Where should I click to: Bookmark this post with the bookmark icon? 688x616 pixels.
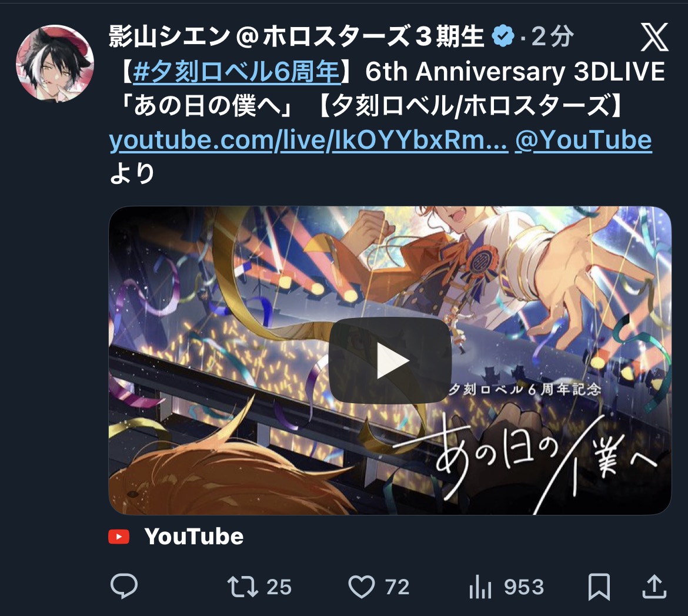[599, 587]
